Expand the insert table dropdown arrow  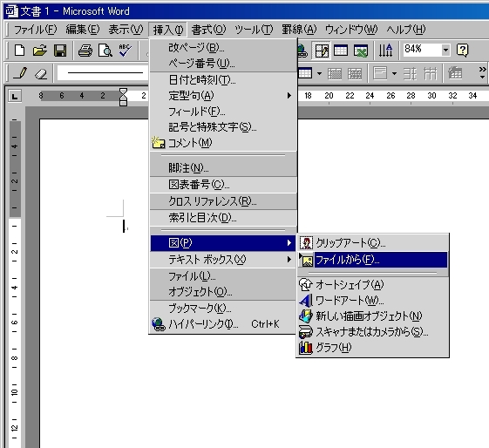(x=319, y=73)
